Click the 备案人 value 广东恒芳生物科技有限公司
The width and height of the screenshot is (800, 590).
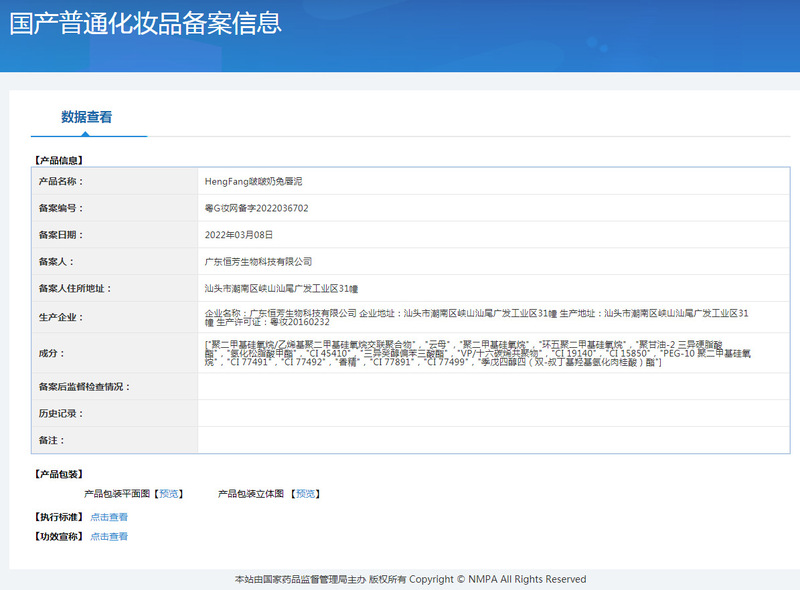tap(258, 261)
